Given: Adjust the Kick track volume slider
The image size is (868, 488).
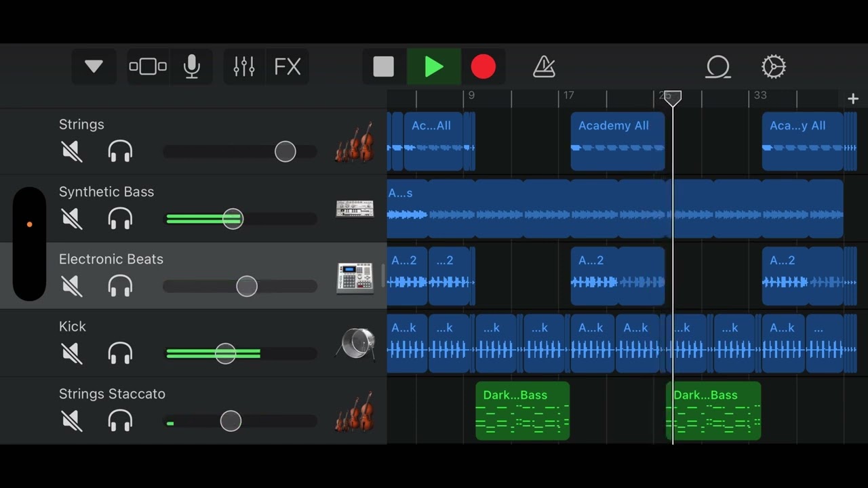Looking at the screenshot, I should point(225,353).
